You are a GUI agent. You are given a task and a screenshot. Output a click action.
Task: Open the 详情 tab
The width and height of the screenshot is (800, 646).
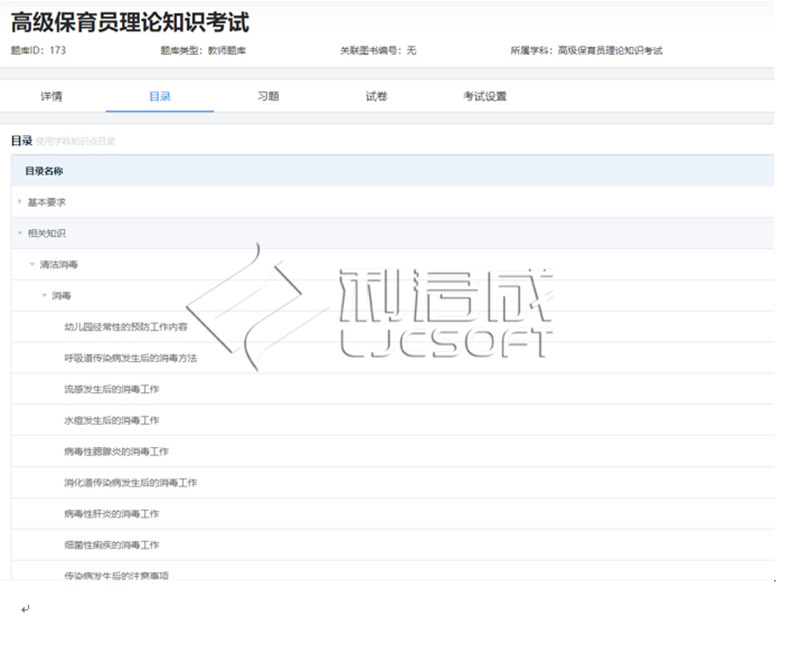click(x=52, y=96)
